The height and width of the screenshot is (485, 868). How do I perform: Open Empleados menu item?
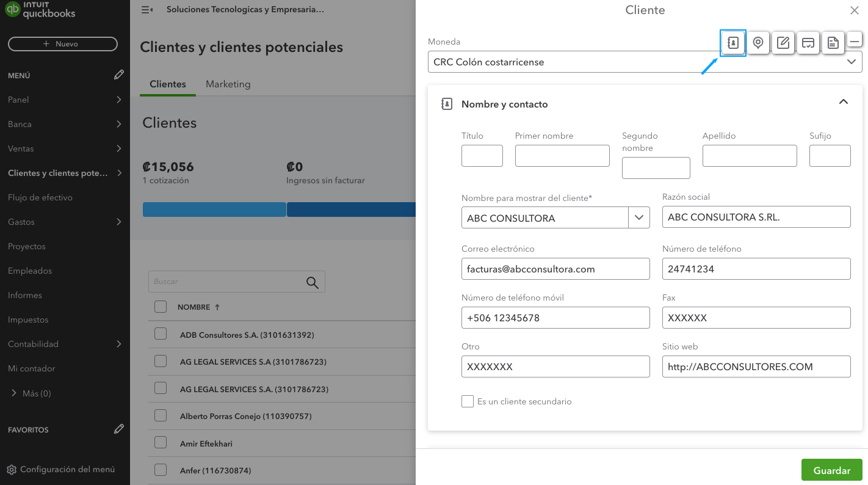click(30, 271)
